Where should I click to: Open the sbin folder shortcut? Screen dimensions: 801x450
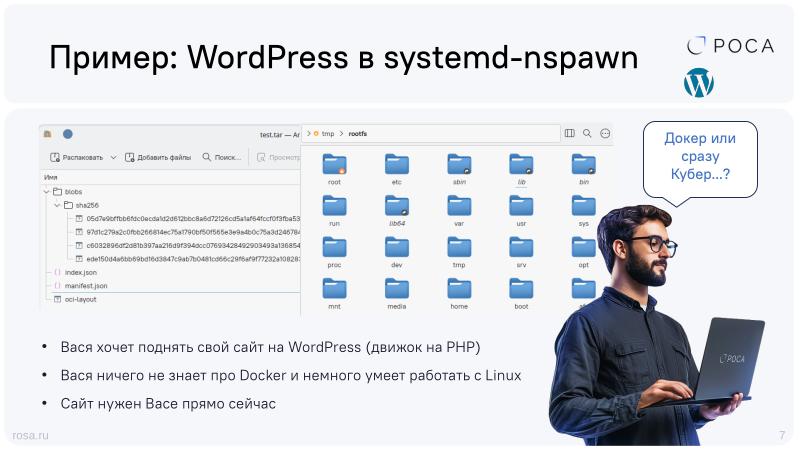(459, 164)
